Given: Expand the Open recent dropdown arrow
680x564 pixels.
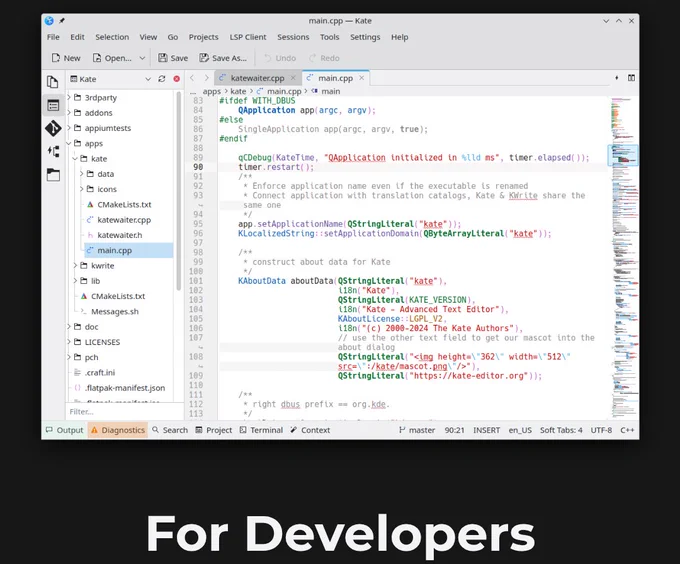Looking at the screenshot, I should pyautogui.click(x=142, y=58).
